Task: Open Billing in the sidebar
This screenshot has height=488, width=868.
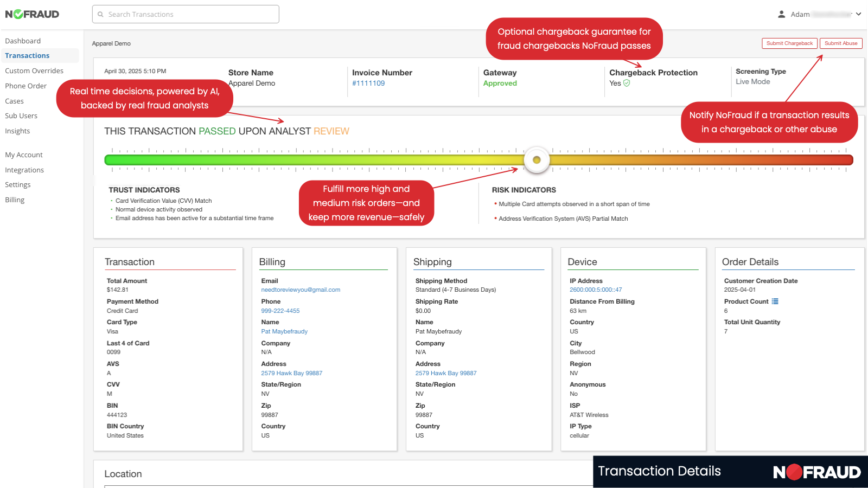Action: coord(15,200)
